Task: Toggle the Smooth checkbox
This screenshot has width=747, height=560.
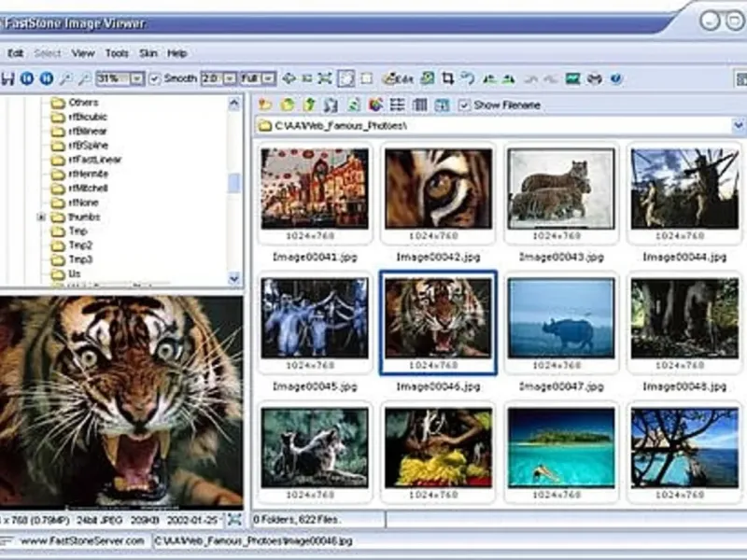Action: [x=155, y=78]
